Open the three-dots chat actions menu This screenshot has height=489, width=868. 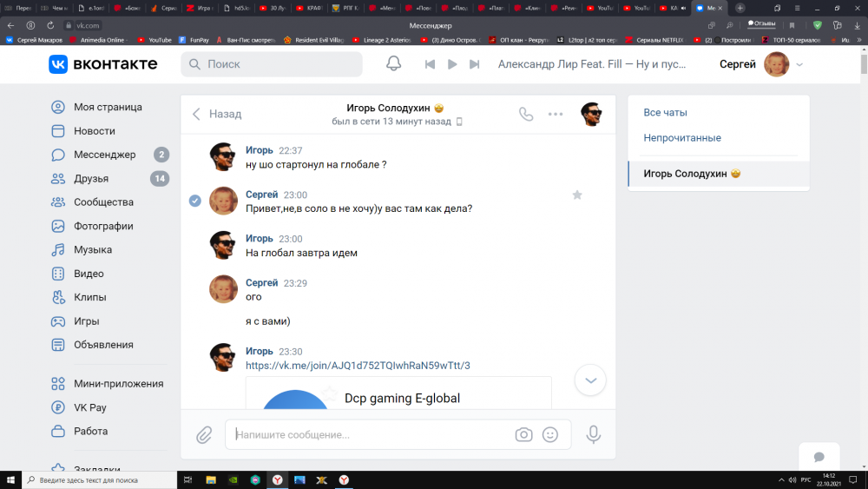pos(556,114)
